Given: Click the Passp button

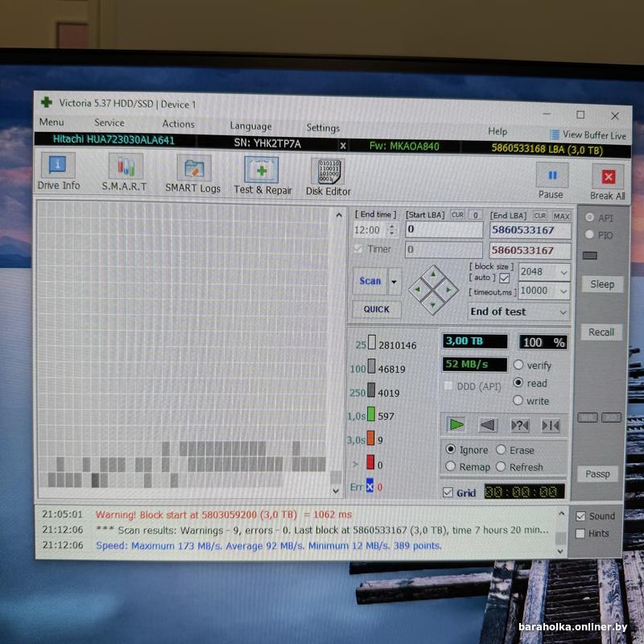Looking at the screenshot, I should tap(597, 474).
